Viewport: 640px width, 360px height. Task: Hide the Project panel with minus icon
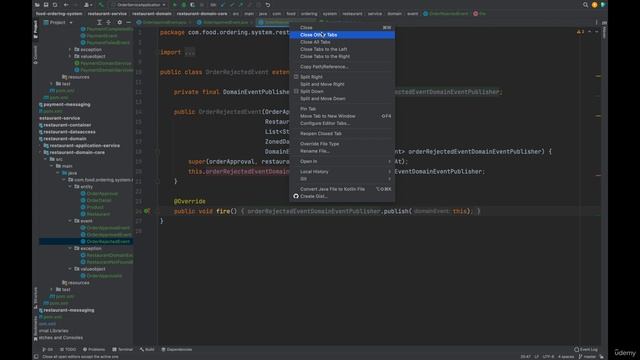(x=129, y=22)
